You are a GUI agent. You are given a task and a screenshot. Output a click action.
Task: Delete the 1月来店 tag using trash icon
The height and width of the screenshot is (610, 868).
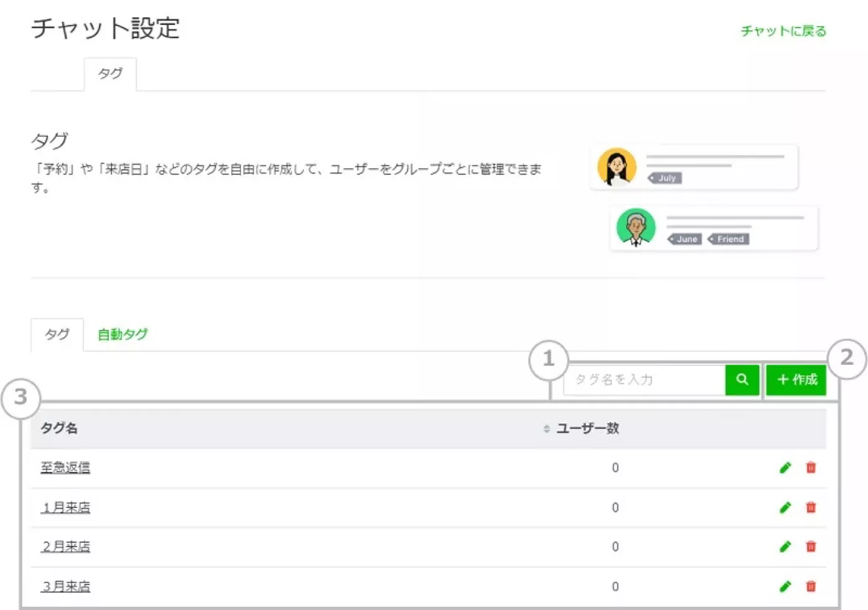tap(811, 507)
